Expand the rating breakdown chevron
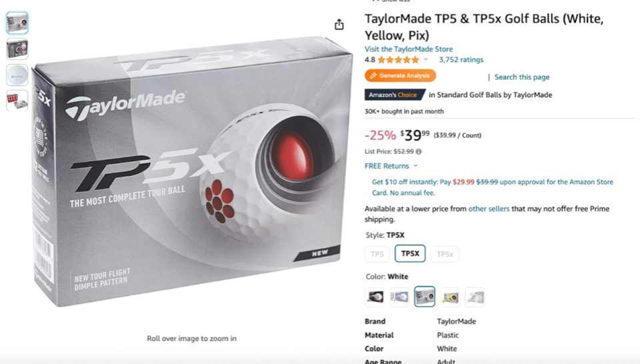Screen dimensions: 640x364 (426, 59)
